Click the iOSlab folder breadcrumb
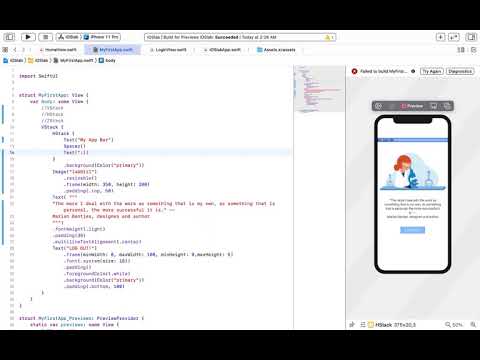Viewport: 480px width, 360px height. click(39, 60)
